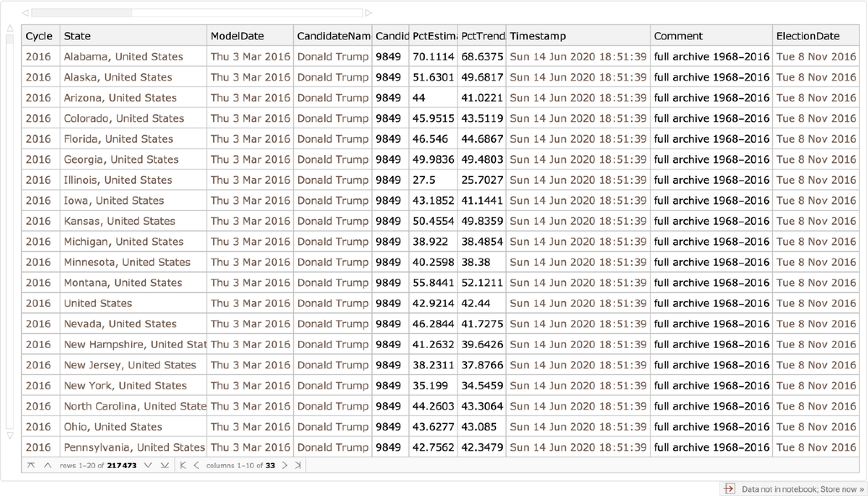The height and width of the screenshot is (496, 868).
Task: Show previous set of columns
Action: click(196, 465)
